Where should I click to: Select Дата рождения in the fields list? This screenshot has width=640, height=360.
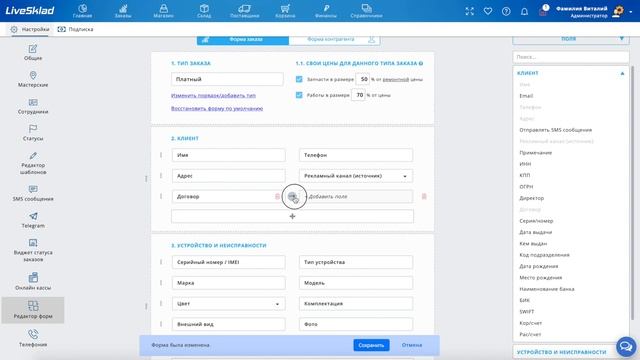coord(538,266)
